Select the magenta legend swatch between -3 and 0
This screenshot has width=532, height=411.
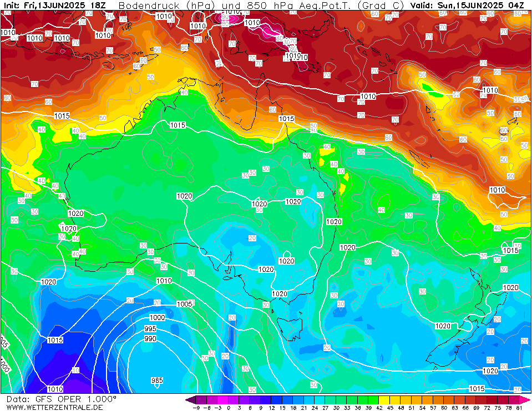coord(222,400)
